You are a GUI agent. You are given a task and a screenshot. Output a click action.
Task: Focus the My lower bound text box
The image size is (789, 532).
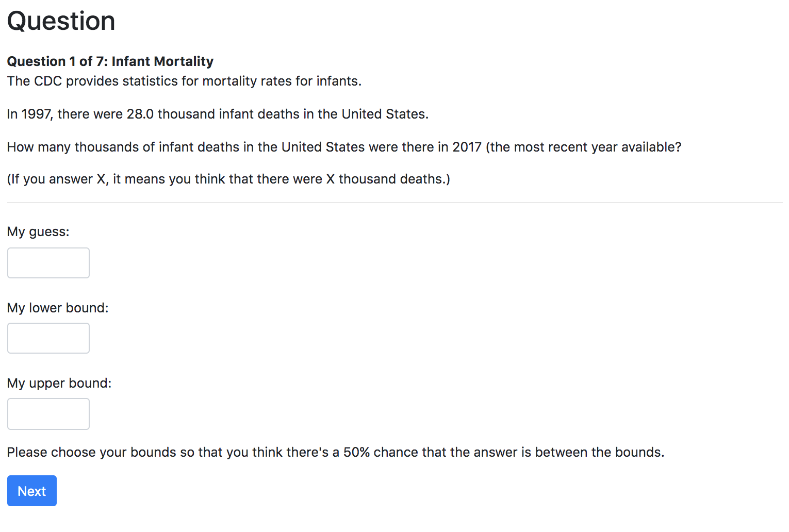48,338
